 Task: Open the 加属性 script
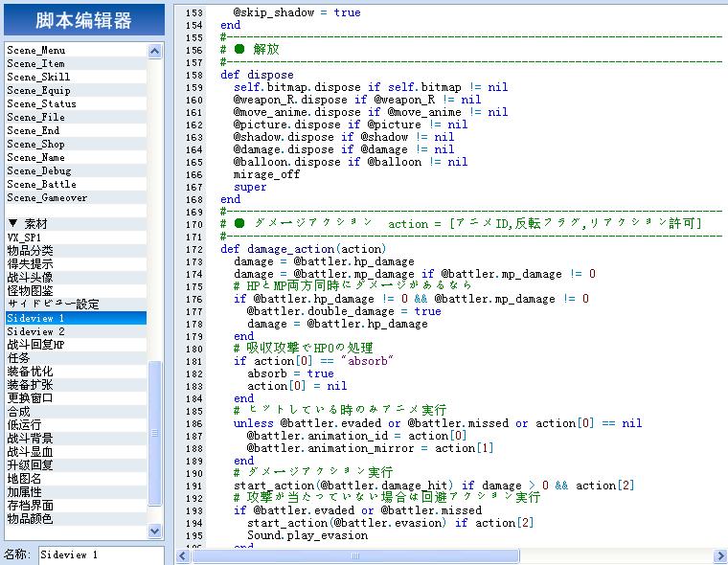pyautogui.click(x=76, y=492)
